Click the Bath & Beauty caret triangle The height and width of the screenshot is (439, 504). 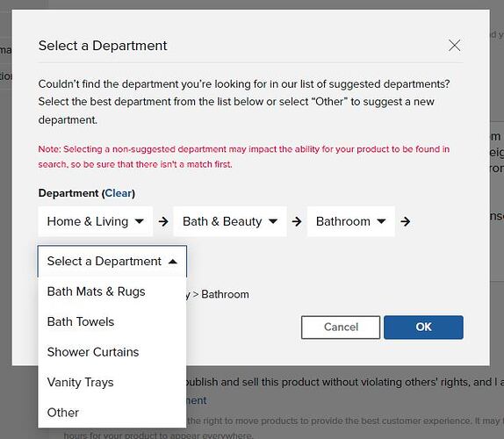[273, 221]
